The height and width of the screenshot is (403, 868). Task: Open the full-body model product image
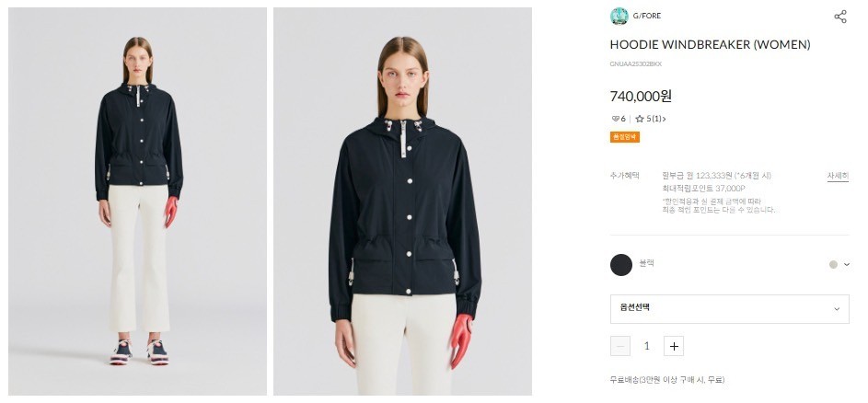137,201
